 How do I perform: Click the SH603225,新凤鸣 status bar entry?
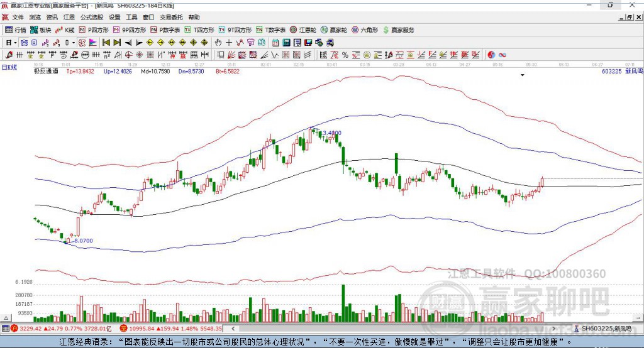click(x=603, y=329)
